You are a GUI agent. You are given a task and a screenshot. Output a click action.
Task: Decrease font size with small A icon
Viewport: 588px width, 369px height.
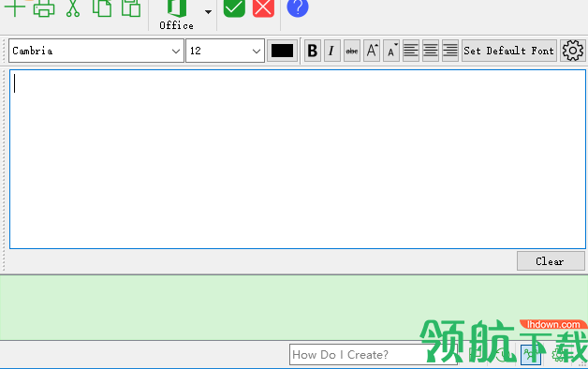point(391,51)
